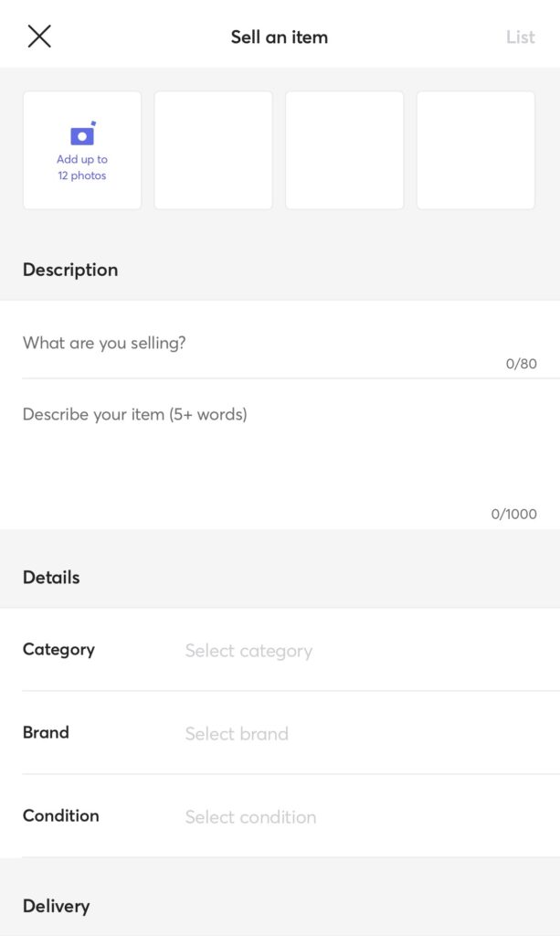Click the Condition row label
The image size is (560, 936).
(61, 816)
